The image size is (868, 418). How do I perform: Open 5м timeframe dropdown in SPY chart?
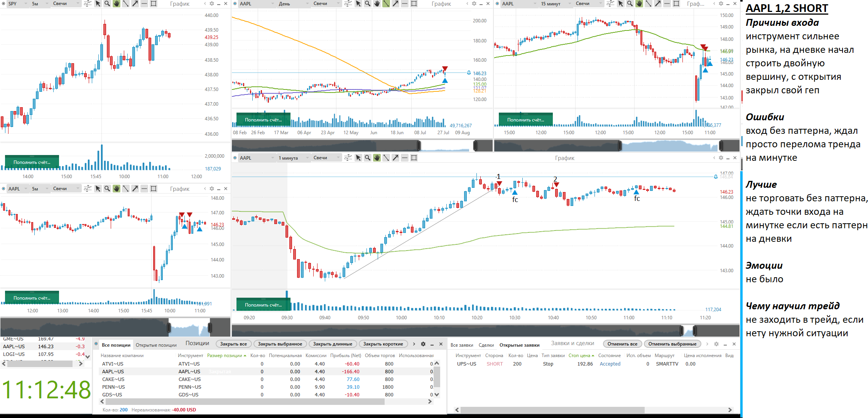40,3
